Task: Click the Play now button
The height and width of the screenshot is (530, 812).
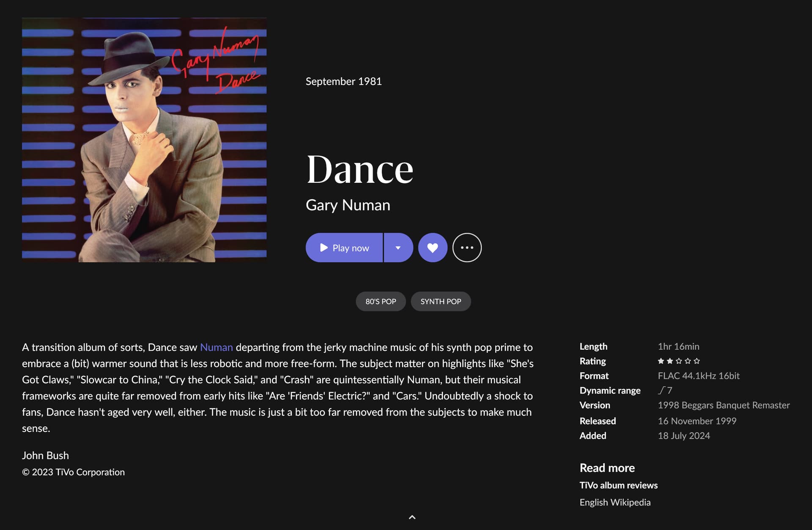Action: point(344,247)
